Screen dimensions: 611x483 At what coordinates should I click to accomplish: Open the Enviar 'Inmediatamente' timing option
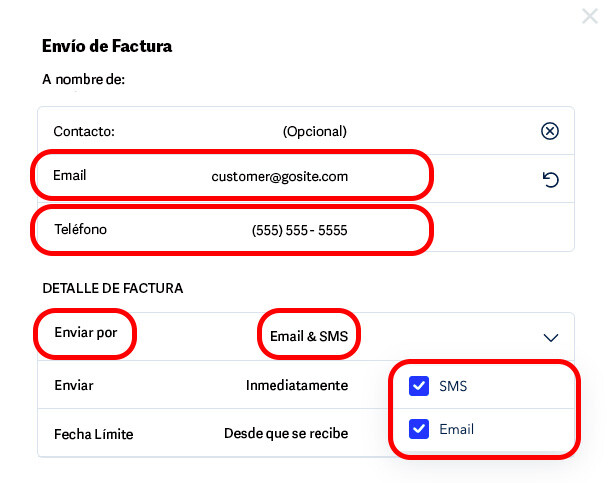tap(297, 385)
